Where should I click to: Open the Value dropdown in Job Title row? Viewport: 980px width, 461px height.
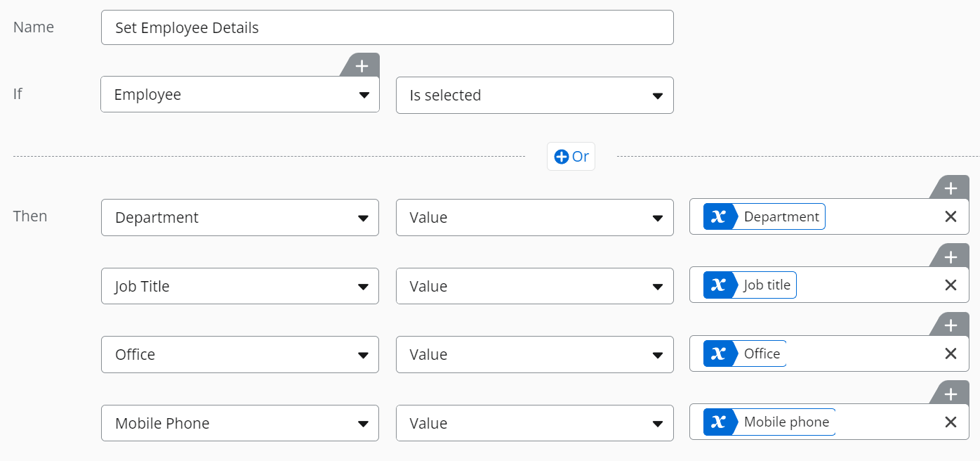(535, 286)
